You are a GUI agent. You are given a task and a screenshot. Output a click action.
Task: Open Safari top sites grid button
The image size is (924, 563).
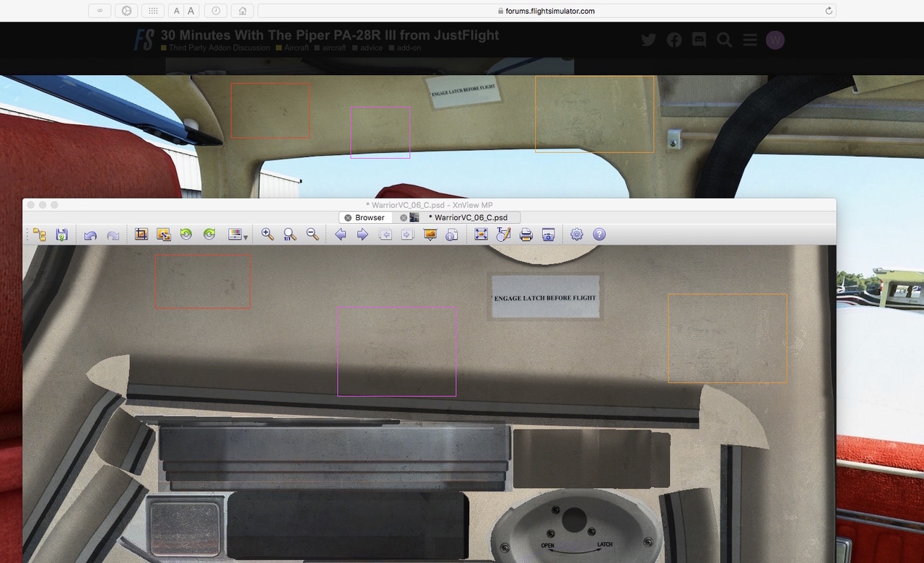click(x=153, y=11)
